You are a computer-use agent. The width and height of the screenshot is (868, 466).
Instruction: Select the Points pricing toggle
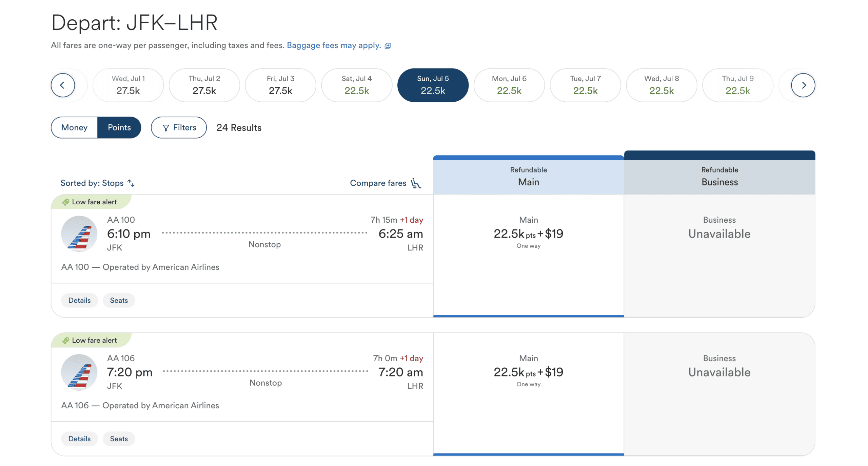[119, 127]
